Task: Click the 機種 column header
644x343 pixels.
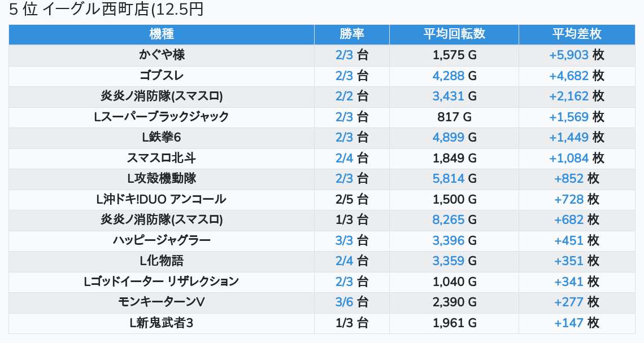Action: click(162, 34)
